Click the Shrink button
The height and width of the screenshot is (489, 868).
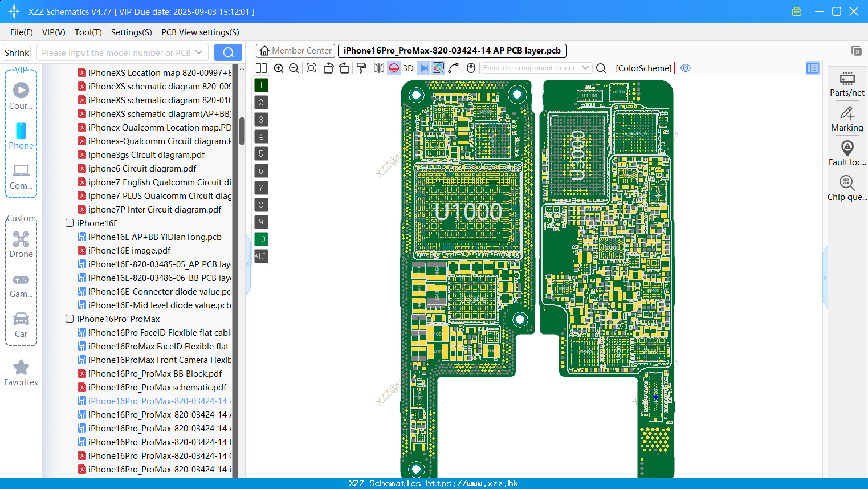[17, 52]
